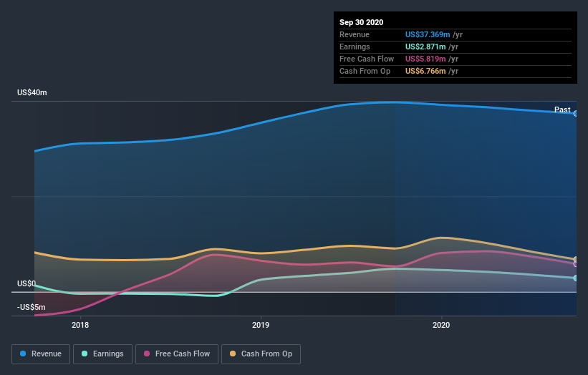This screenshot has width=588, height=375.
Task: Toggle the Cash From Op legend button
Action: tap(261, 354)
